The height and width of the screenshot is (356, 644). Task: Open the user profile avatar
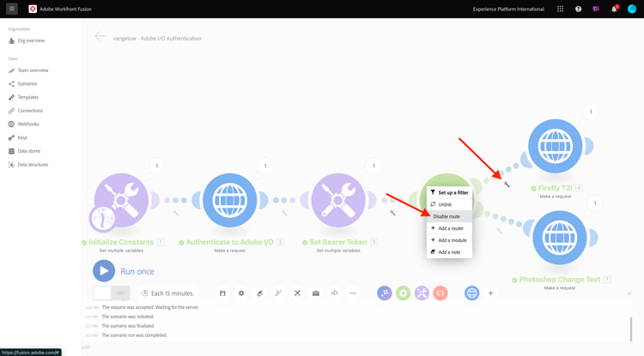(x=632, y=9)
